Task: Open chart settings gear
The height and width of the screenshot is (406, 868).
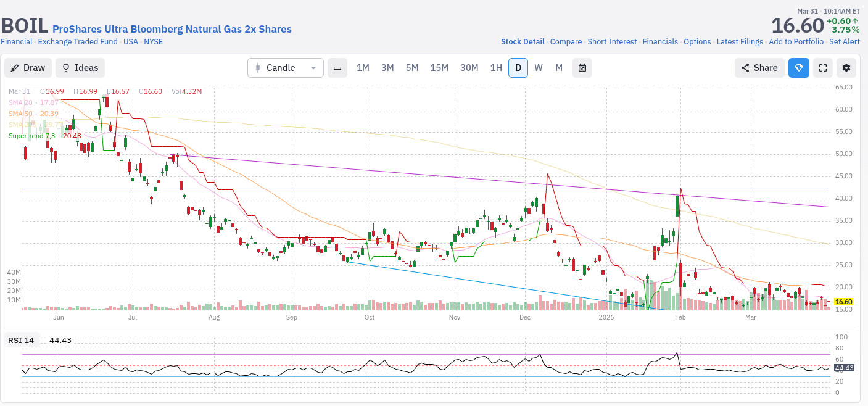Action: [846, 68]
